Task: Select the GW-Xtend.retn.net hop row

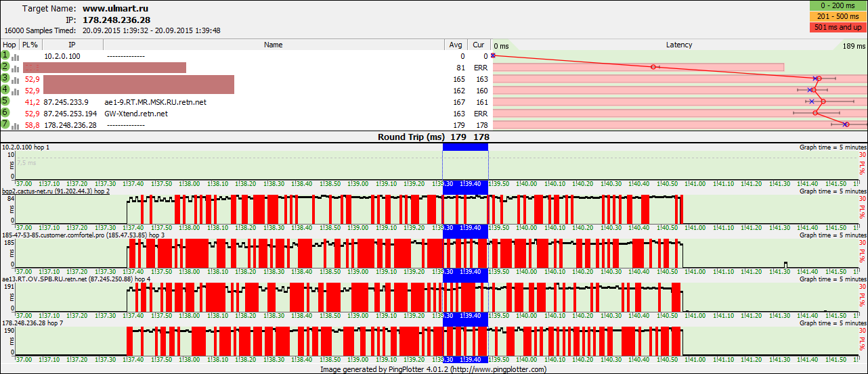Action: pyautogui.click(x=137, y=114)
